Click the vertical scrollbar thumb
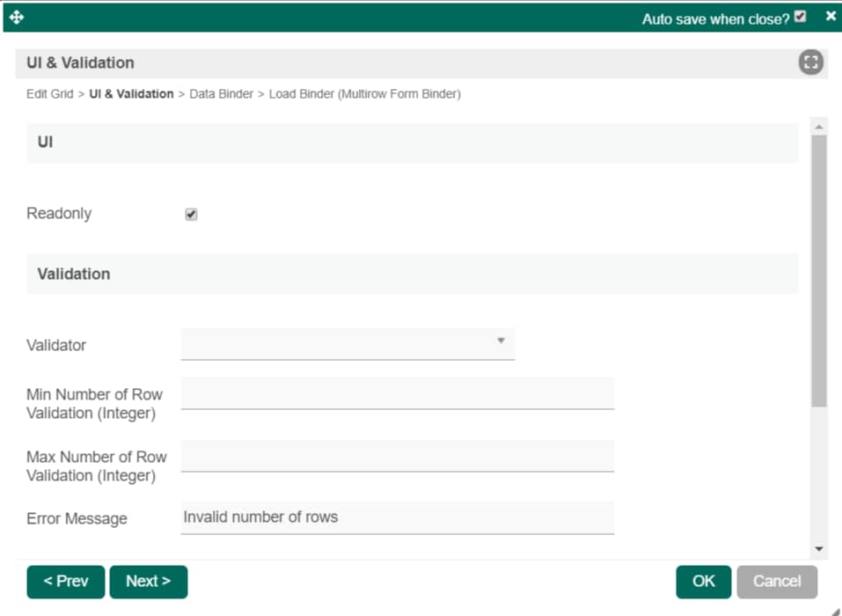The height and width of the screenshot is (616, 842). coord(818,271)
